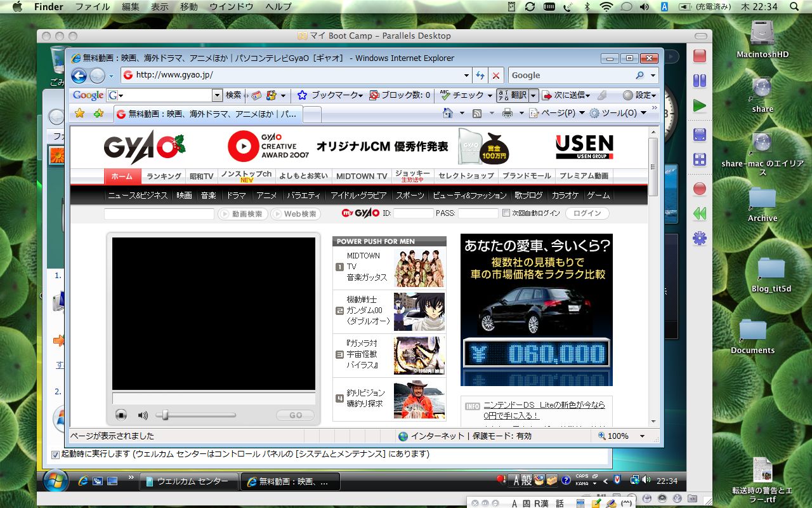Switch to the 昭和TV tab

pos(201,176)
